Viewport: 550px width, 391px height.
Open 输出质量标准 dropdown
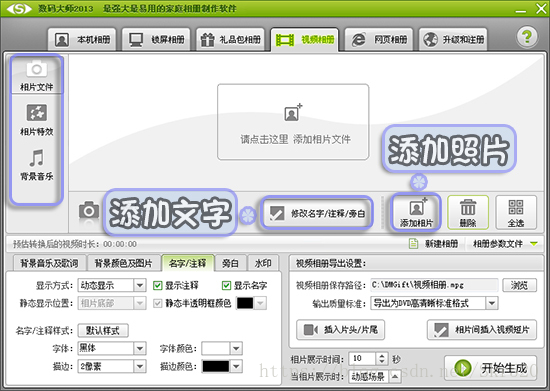tap(434, 303)
